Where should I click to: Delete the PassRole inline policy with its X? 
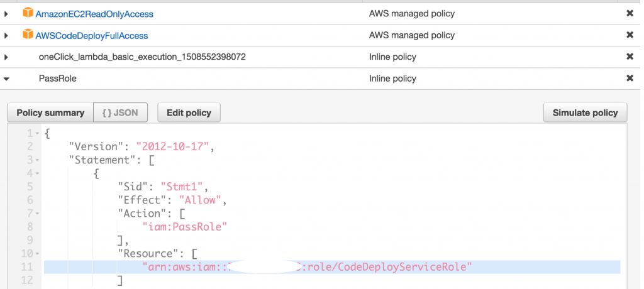[630, 78]
